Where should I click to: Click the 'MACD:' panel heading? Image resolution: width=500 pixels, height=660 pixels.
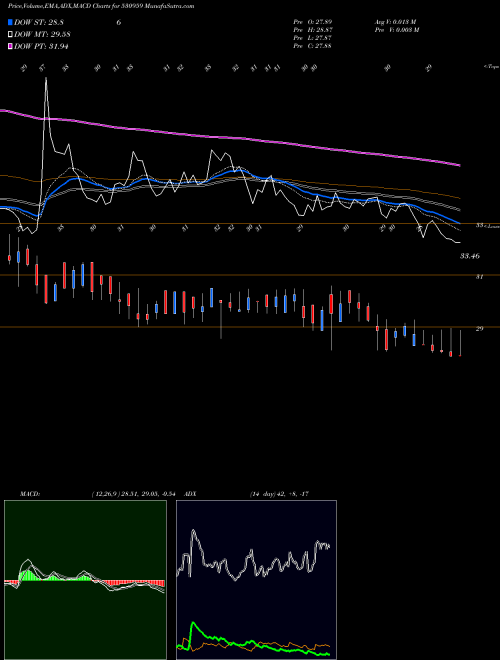pyautogui.click(x=30, y=494)
